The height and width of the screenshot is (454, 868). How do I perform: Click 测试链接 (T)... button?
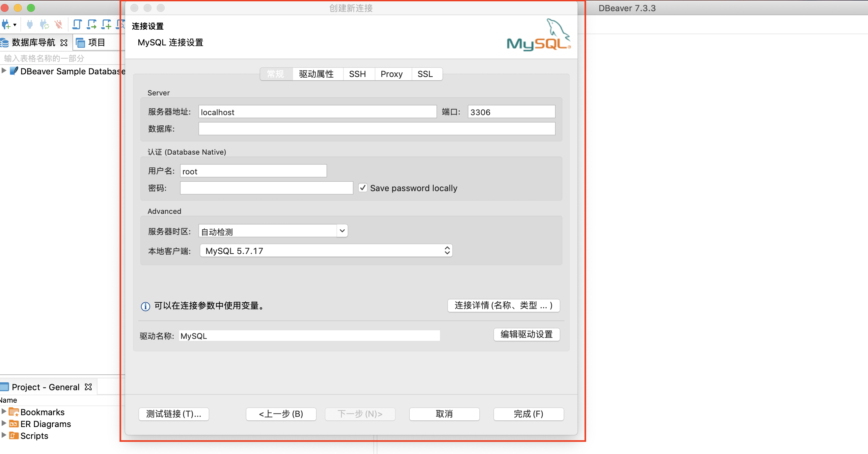click(x=174, y=414)
